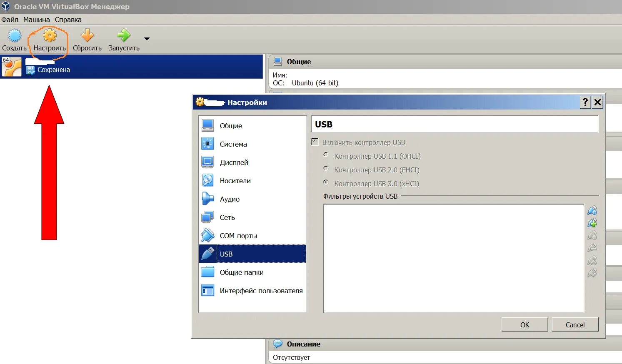
Task: Click the OK button in settings dialog
Action: [x=525, y=325]
